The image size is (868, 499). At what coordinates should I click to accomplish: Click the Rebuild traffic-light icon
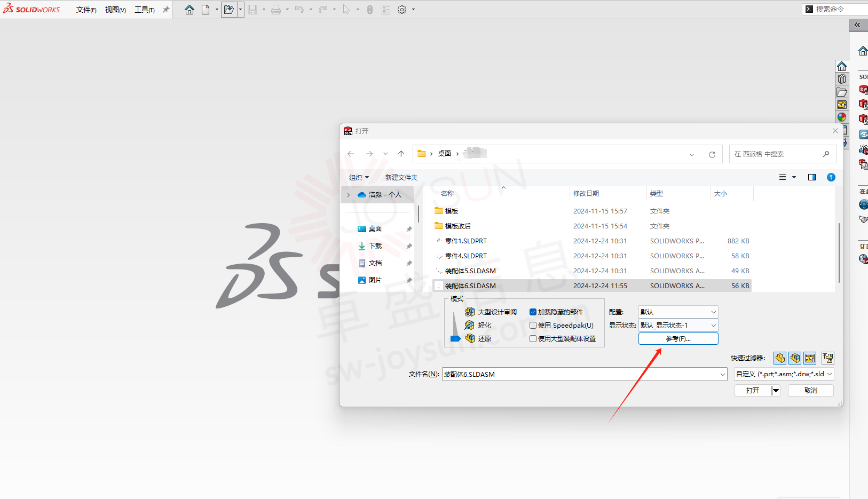[x=370, y=10]
